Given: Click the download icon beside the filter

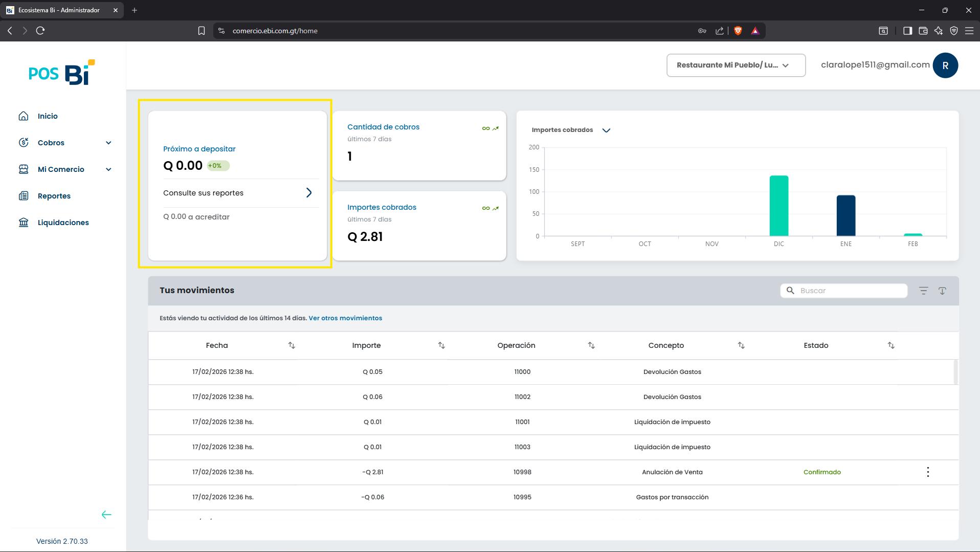Looking at the screenshot, I should tap(942, 291).
